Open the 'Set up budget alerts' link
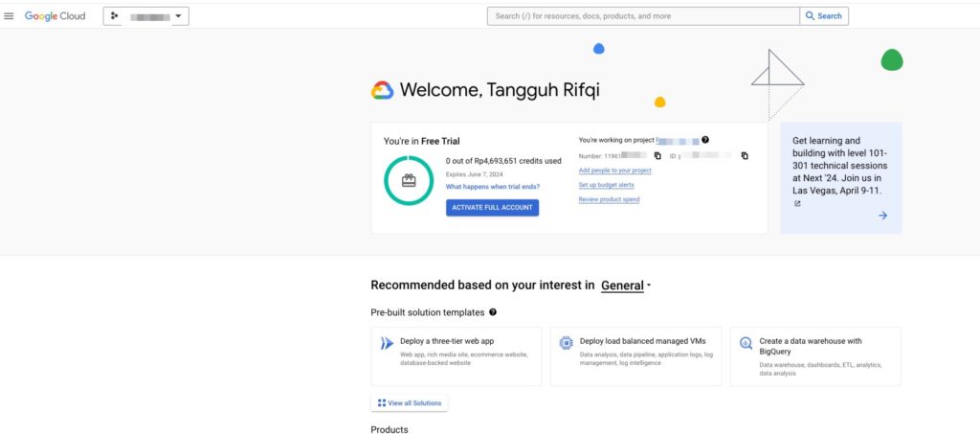Viewport: 980px width, 434px height. [x=607, y=185]
